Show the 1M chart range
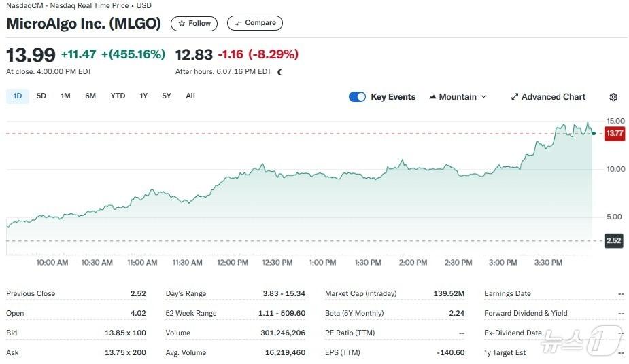The image size is (629, 364). 65,96
